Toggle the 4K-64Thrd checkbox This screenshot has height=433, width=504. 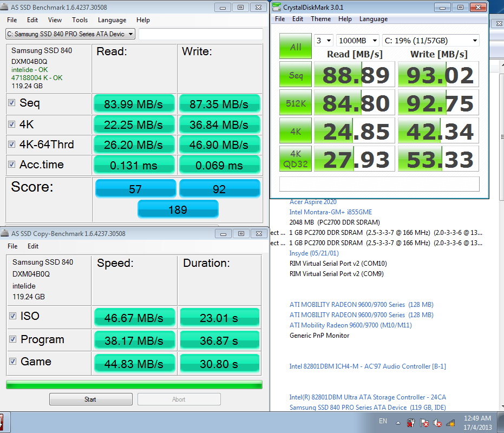(x=12, y=145)
